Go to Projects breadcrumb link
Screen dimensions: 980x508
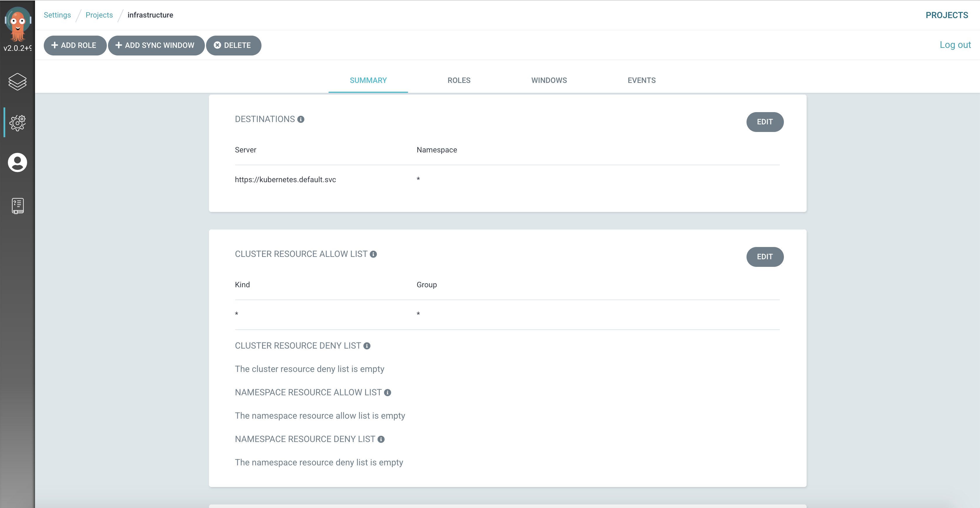(x=99, y=15)
